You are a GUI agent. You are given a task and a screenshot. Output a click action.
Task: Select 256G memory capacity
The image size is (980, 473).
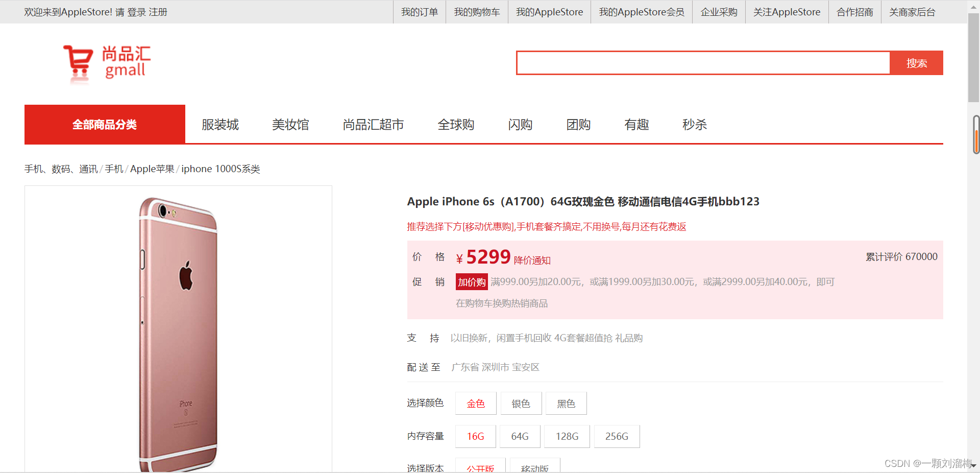pyautogui.click(x=617, y=436)
